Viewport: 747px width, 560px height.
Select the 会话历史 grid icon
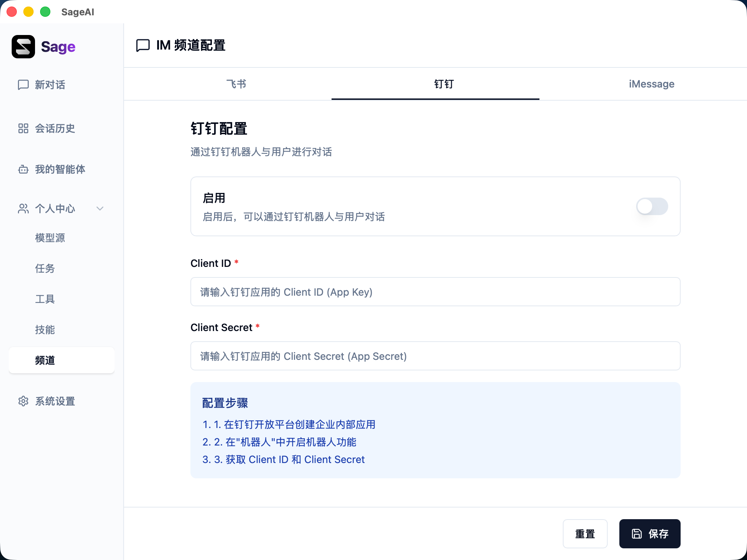[x=23, y=128]
